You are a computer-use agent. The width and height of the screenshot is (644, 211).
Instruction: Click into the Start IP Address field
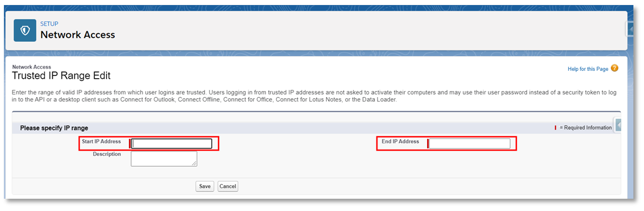172,143
